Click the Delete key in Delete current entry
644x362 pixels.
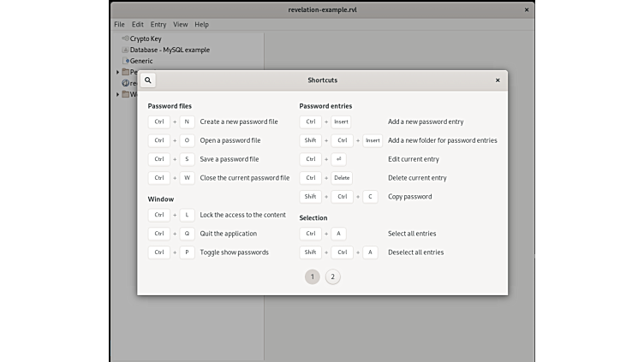[x=342, y=178]
